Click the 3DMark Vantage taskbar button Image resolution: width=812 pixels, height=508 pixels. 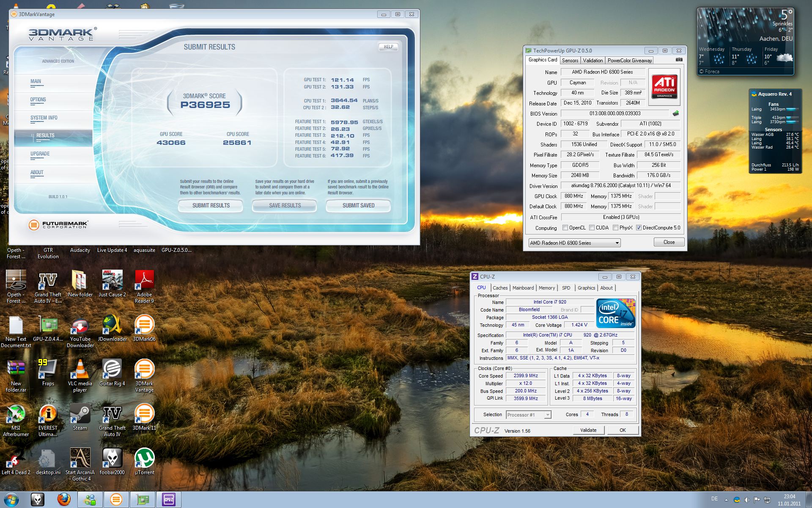[116, 500]
